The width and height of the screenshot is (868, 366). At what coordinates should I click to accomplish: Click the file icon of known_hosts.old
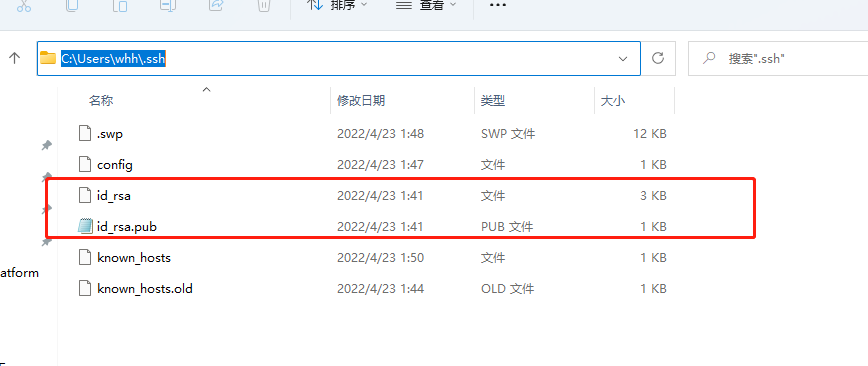(85, 288)
